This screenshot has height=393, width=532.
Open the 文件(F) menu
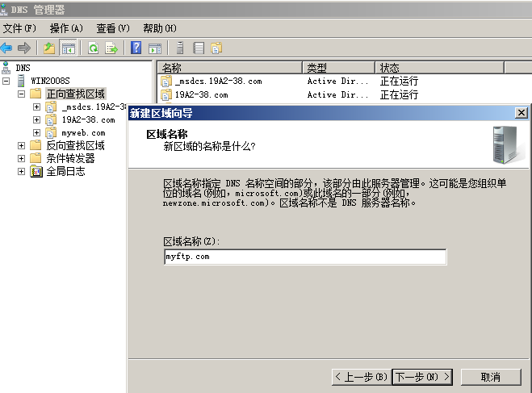click(x=19, y=28)
